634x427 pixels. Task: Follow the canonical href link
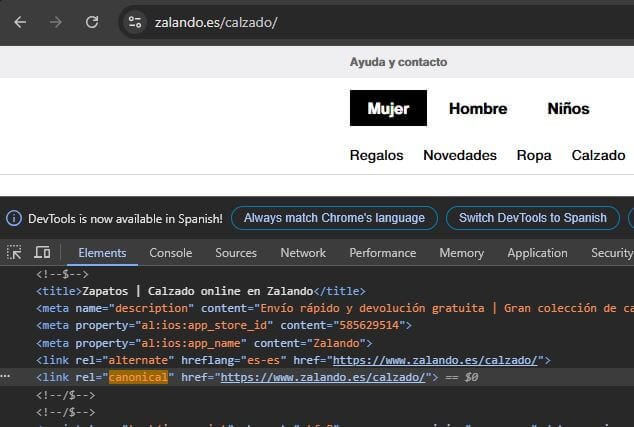(323, 377)
